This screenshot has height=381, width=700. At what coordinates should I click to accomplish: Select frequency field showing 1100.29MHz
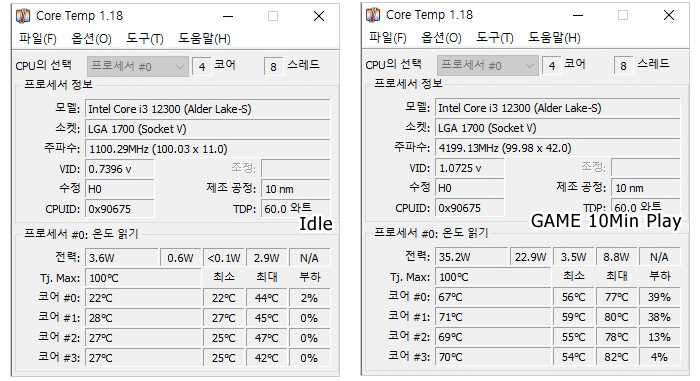pyautogui.click(x=208, y=149)
